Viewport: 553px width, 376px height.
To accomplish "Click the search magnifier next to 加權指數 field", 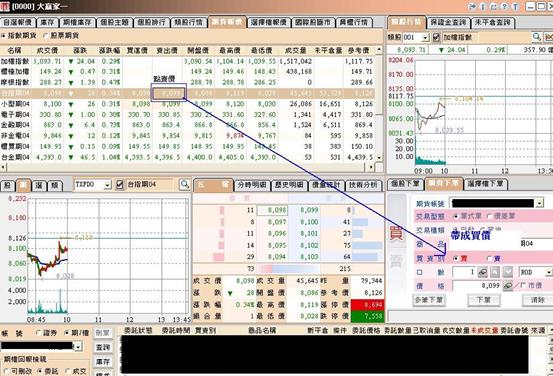I will tap(537, 37).
